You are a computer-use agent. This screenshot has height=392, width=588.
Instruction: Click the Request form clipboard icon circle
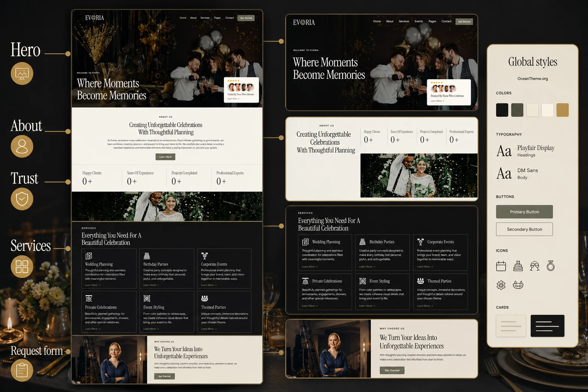(x=22, y=370)
